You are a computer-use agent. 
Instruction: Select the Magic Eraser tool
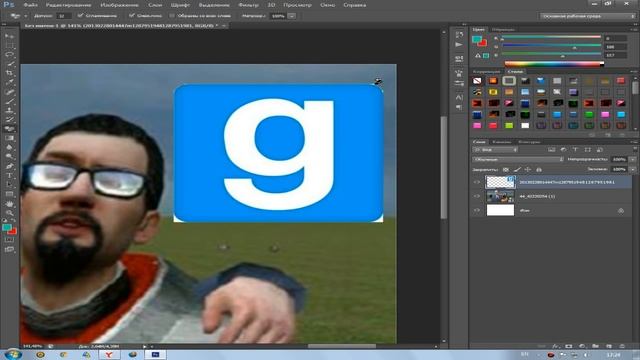tap(9, 129)
